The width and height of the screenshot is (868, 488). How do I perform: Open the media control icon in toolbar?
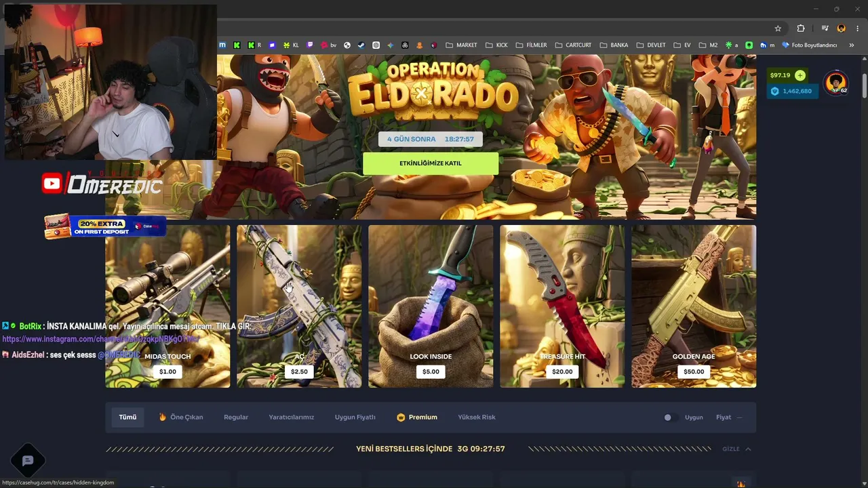(x=825, y=28)
